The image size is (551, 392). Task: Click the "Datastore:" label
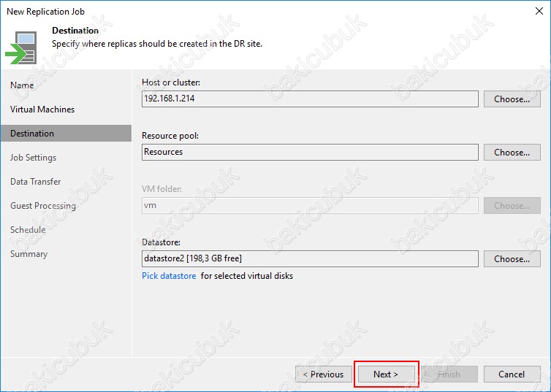tap(161, 242)
